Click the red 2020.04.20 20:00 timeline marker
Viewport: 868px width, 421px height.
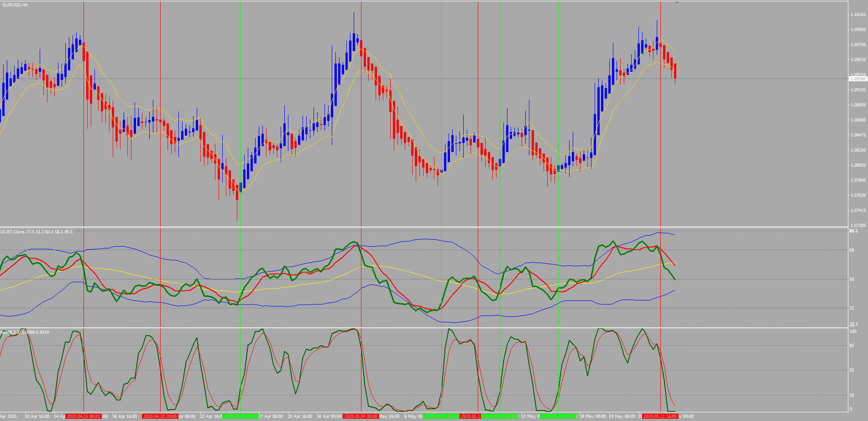tap(159, 416)
